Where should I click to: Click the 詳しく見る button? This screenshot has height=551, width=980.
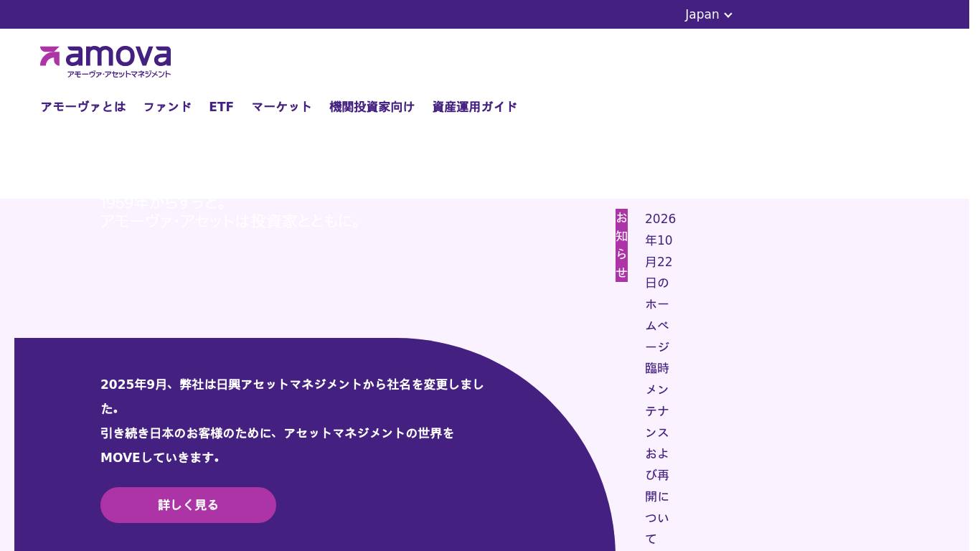click(x=188, y=505)
